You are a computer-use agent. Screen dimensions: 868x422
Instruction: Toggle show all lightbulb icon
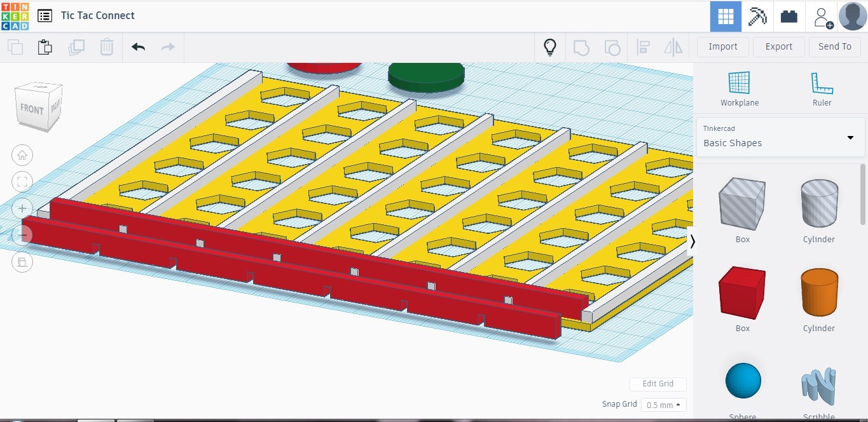coord(550,47)
